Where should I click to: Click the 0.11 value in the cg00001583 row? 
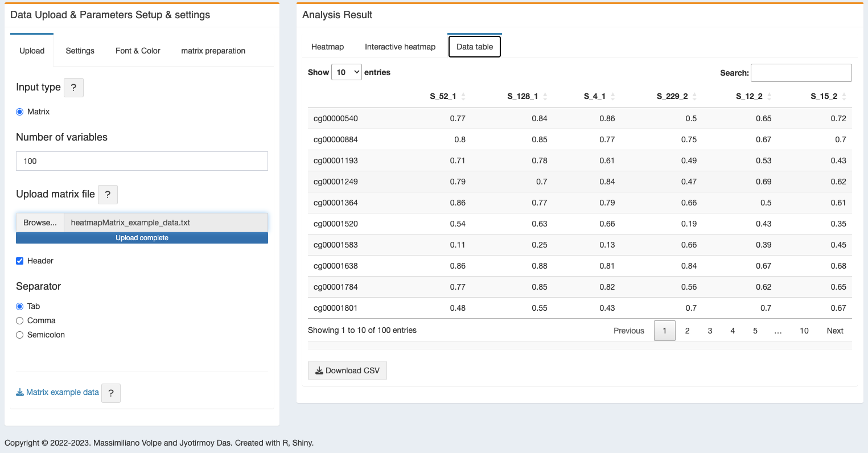(x=458, y=245)
